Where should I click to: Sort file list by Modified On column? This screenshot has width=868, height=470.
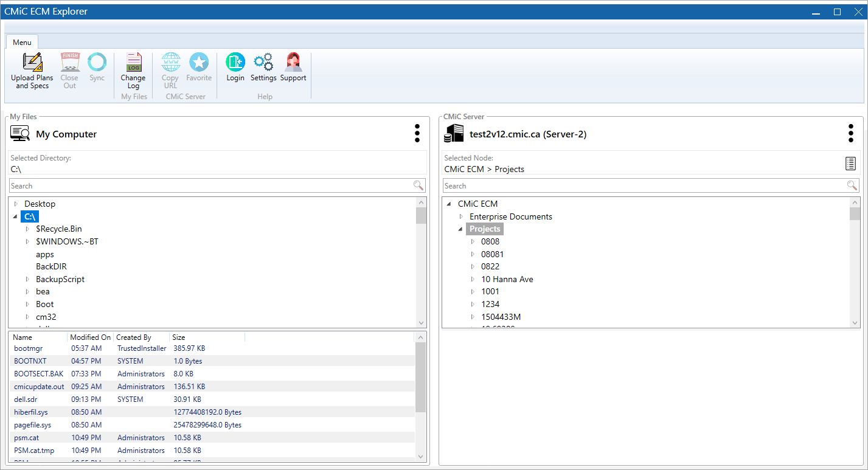(x=90, y=337)
